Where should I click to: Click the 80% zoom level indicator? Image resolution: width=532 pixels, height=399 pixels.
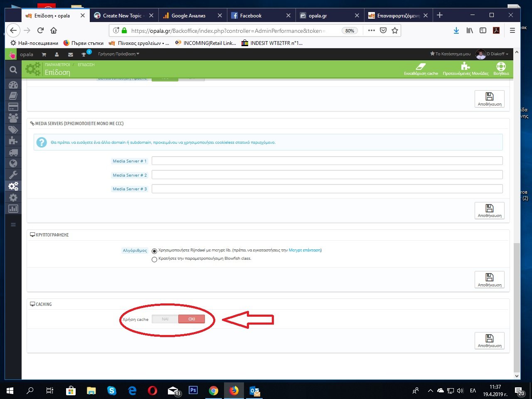pos(350,31)
